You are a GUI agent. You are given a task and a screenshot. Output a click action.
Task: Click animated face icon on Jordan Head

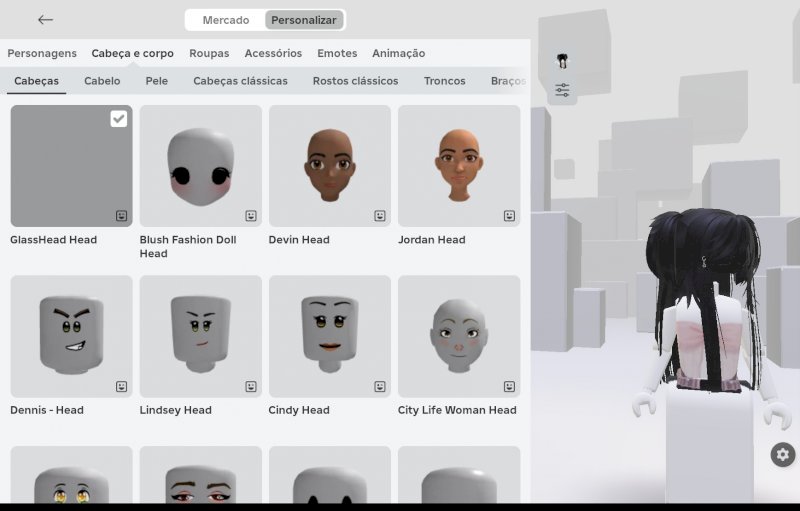(x=509, y=216)
